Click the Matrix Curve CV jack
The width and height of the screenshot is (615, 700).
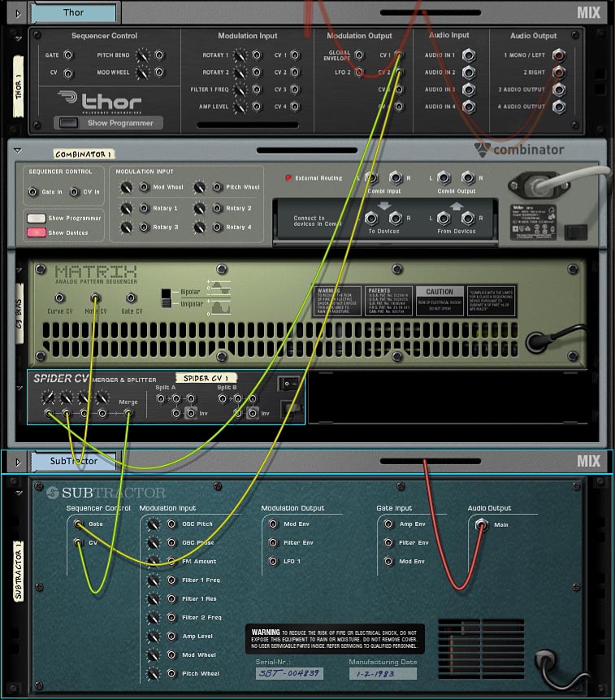pos(59,298)
